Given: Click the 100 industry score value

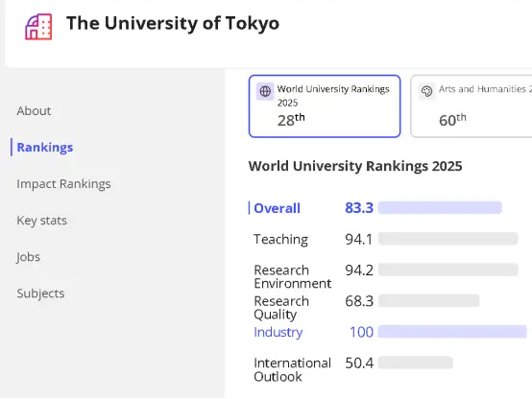Looking at the screenshot, I should tap(362, 332).
